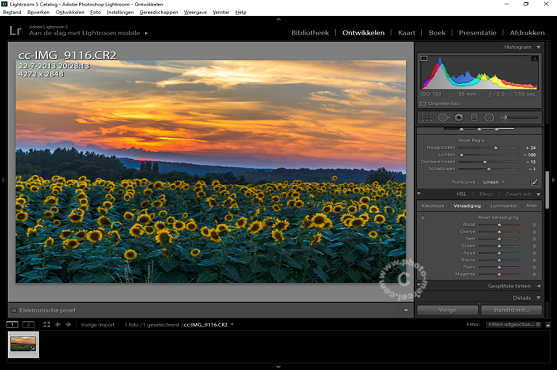Switch HSL panel to Zwart-wit mode
Image resolution: width=557 pixels, height=370 pixels.
coord(518,194)
